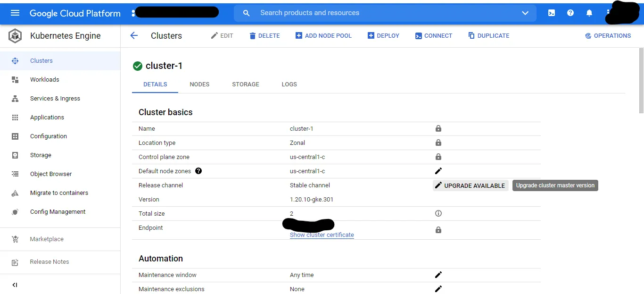The height and width of the screenshot is (294, 644).
Task: Click the Default node zones help icon
Action: [198, 171]
